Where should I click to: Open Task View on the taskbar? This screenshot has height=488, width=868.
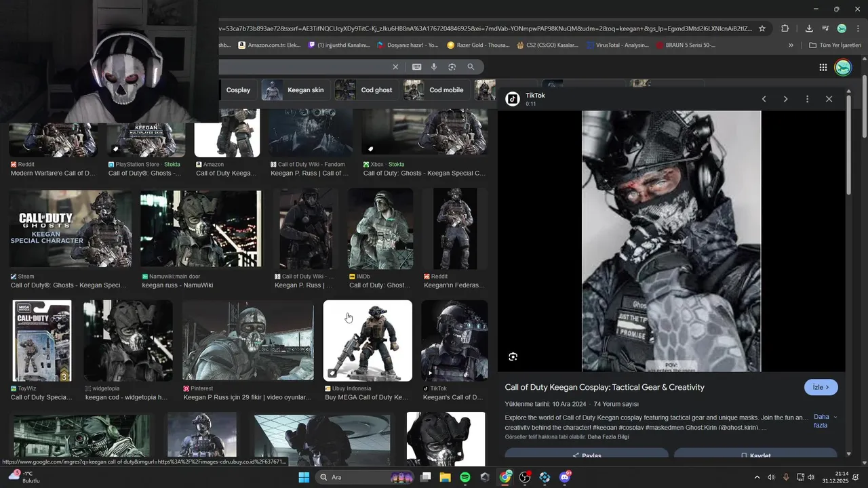[425, 477]
